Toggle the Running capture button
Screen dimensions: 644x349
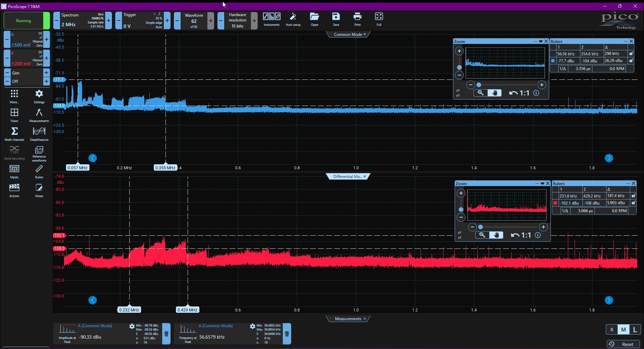pyautogui.click(x=23, y=21)
